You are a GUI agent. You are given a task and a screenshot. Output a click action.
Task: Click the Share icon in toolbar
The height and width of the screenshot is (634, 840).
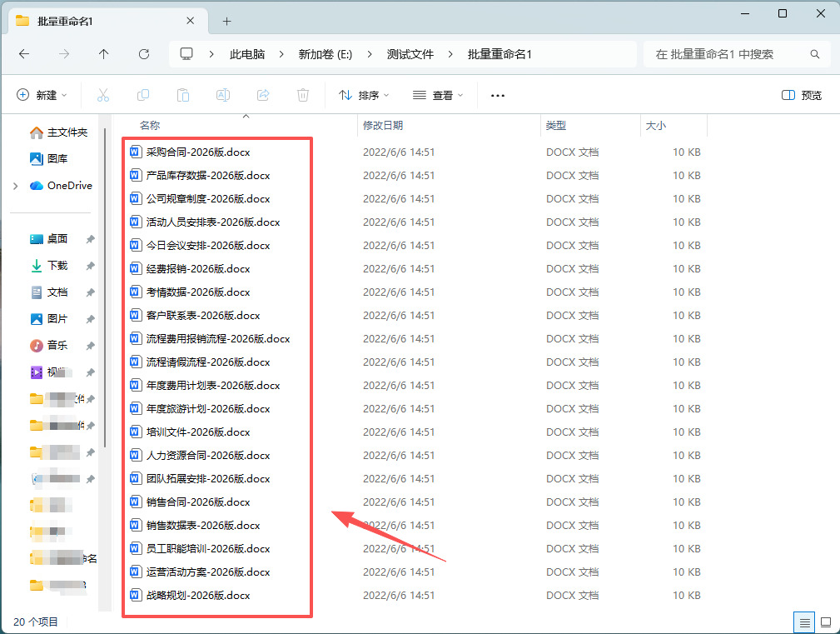pyautogui.click(x=263, y=96)
